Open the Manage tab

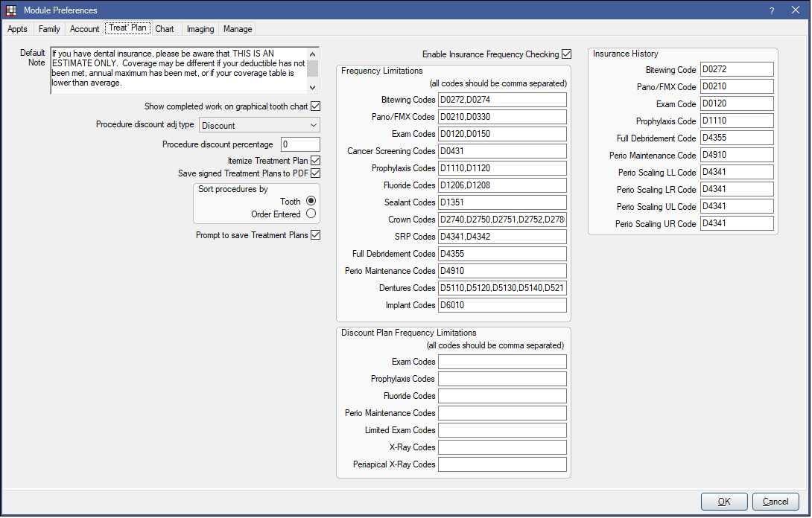tap(238, 29)
